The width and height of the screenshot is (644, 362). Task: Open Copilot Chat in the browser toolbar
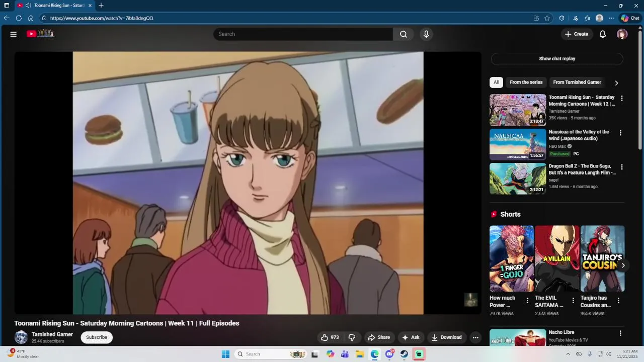click(x=630, y=18)
